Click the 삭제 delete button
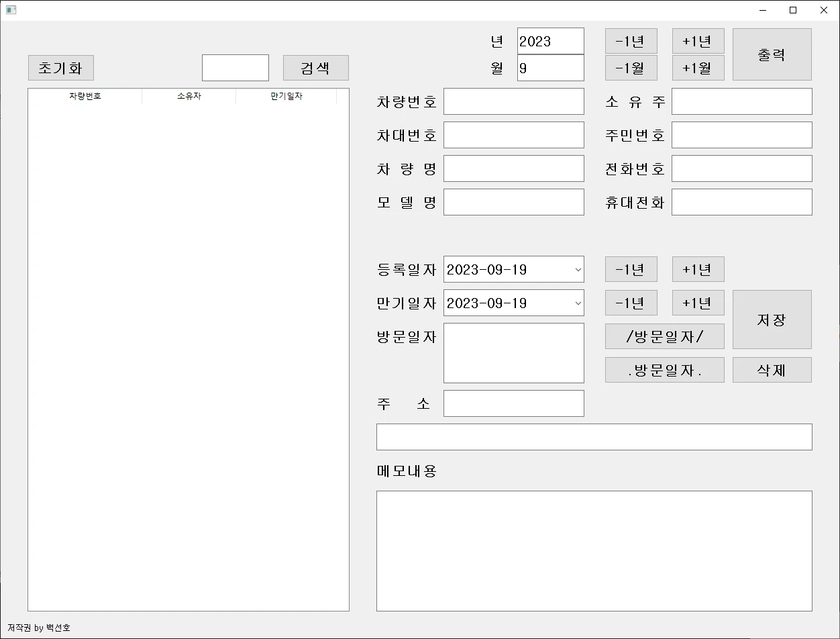 coord(772,369)
